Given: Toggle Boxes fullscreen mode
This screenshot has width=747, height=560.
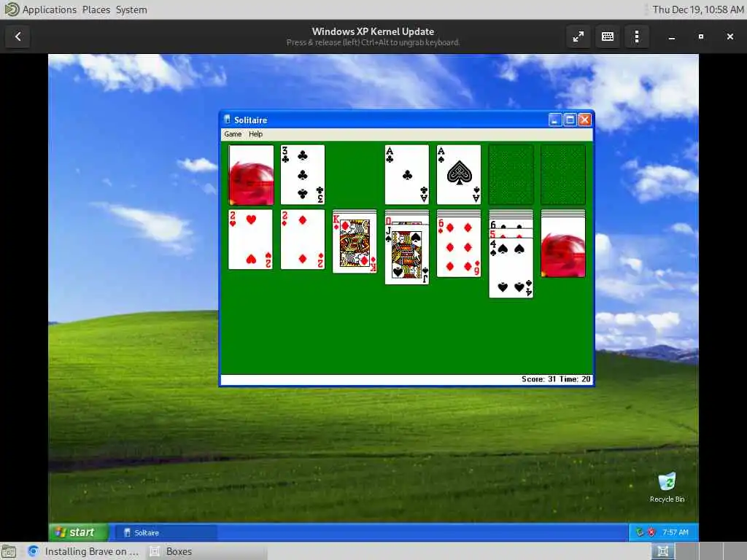Looking at the screenshot, I should (578, 36).
